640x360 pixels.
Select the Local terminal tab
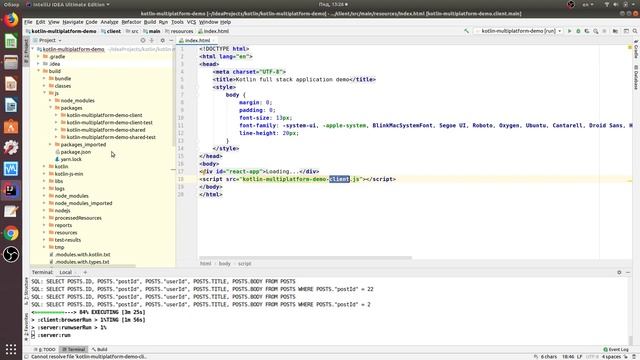[65, 272]
